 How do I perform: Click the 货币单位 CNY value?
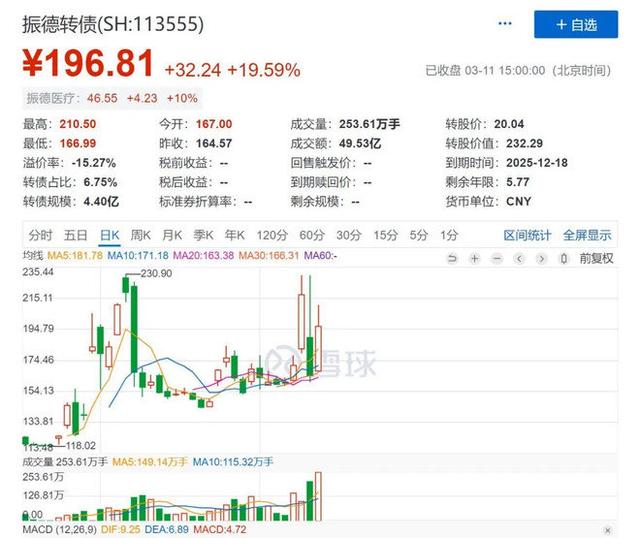tap(518, 202)
